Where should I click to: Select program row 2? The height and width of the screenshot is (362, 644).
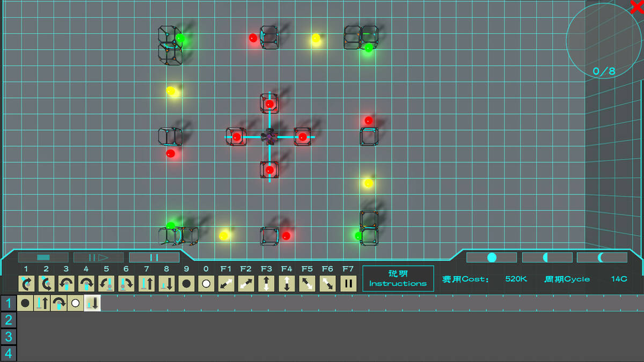8,320
